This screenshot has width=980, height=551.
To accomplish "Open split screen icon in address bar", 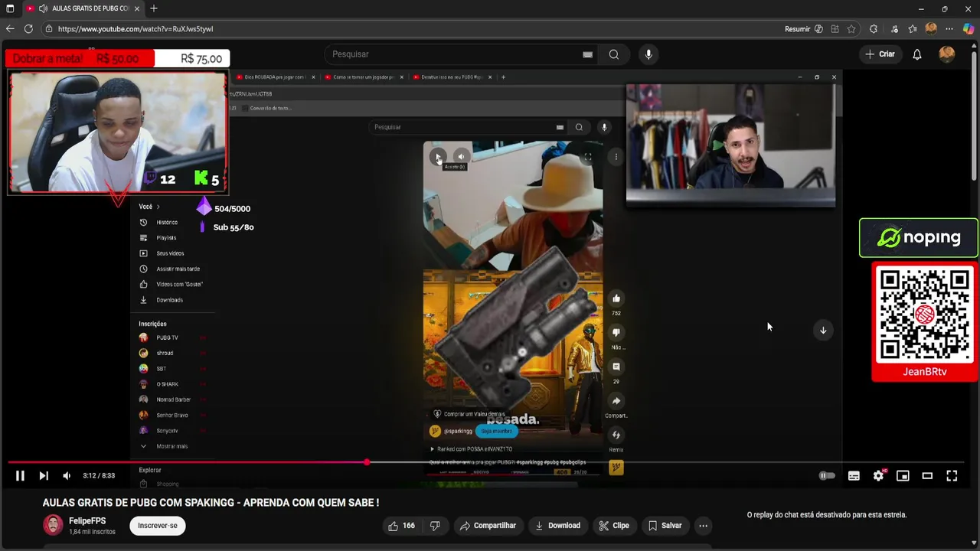I will 835,29.
